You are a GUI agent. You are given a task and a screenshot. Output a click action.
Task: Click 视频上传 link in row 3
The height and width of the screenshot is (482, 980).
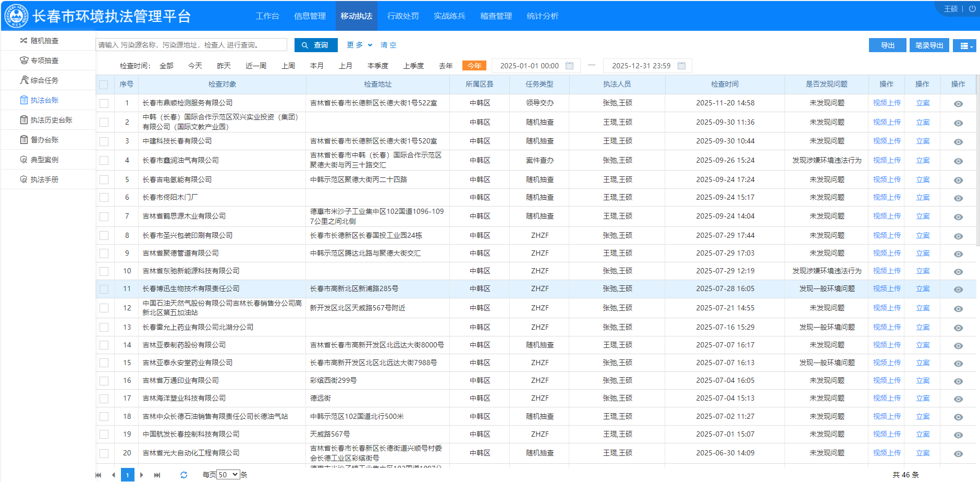(x=886, y=141)
